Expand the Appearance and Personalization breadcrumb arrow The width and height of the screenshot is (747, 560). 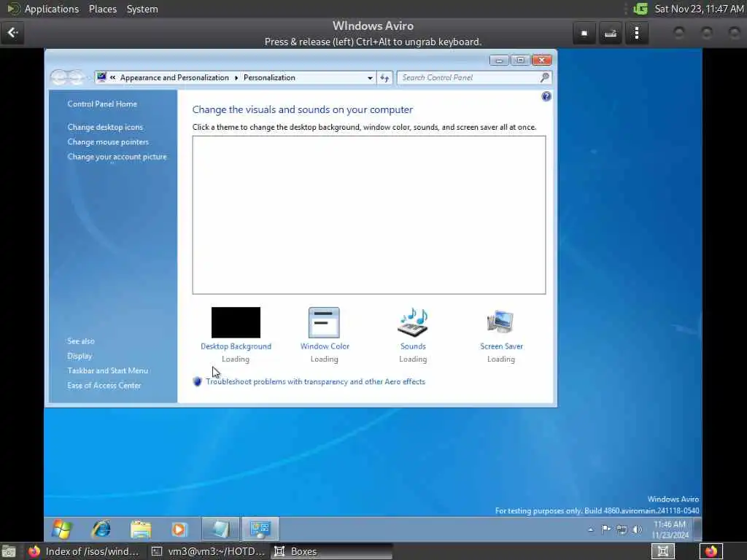(x=236, y=77)
